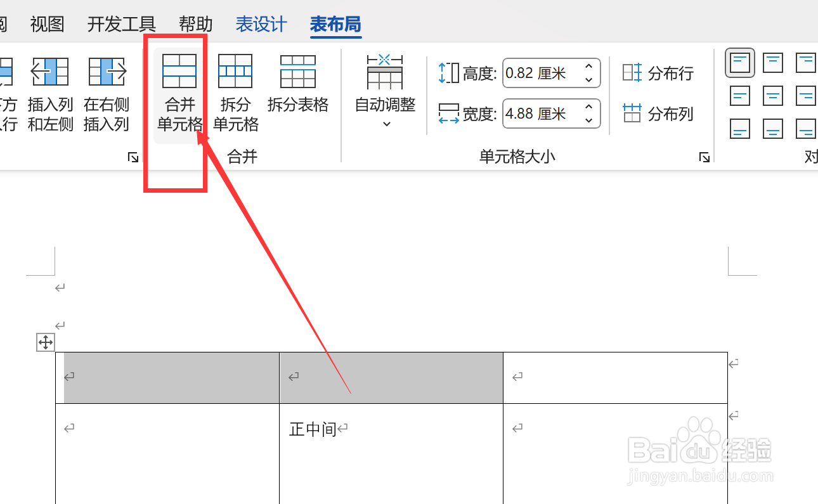Enable bottom-center cell alignment
The width and height of the screenshot is (818, 504).
click(772, 129)
